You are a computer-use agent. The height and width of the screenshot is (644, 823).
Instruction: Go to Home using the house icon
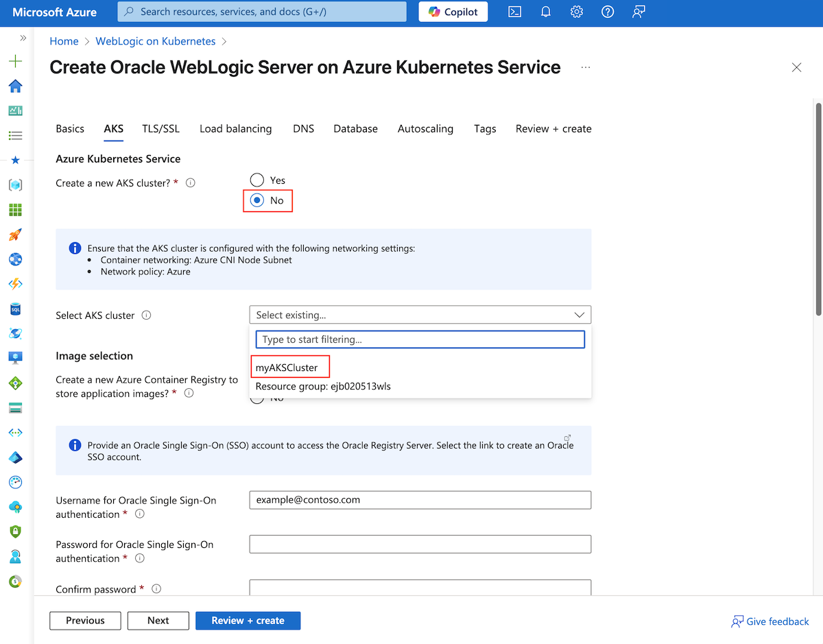pos(14,86)
